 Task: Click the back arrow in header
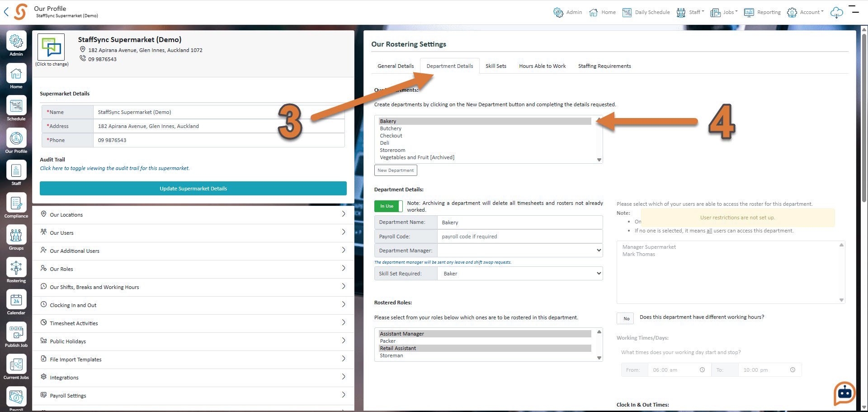coord(6,12)
